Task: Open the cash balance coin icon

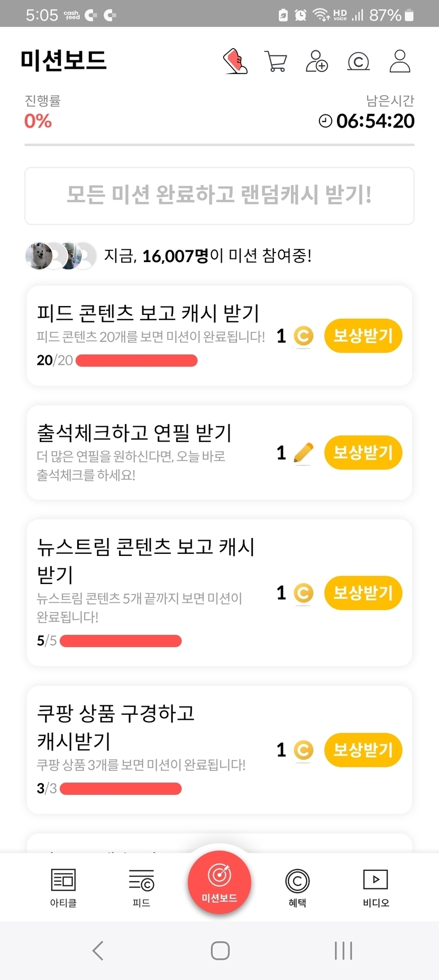Action: [x=358, y=62]
